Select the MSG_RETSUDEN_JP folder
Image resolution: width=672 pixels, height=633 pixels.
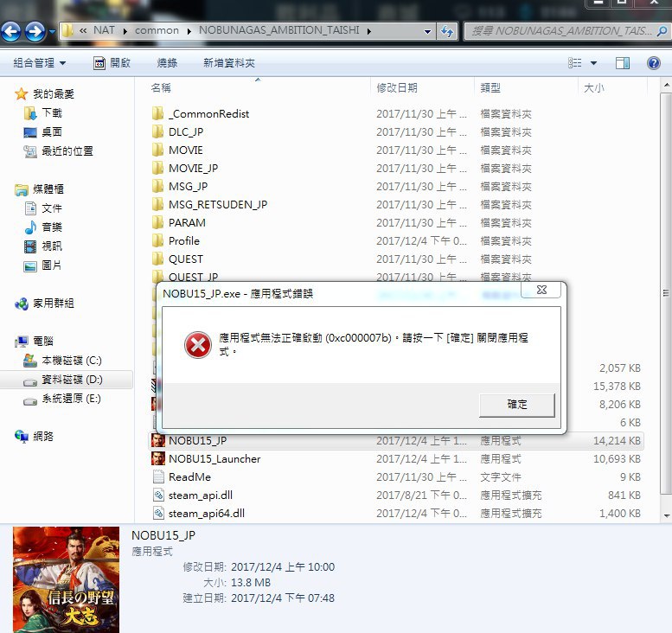[x=218, y=205]
